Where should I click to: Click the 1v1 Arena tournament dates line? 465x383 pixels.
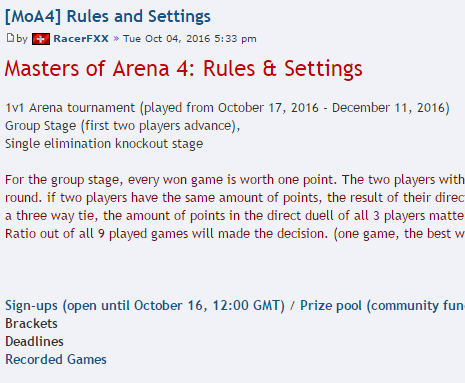point(227,108)
